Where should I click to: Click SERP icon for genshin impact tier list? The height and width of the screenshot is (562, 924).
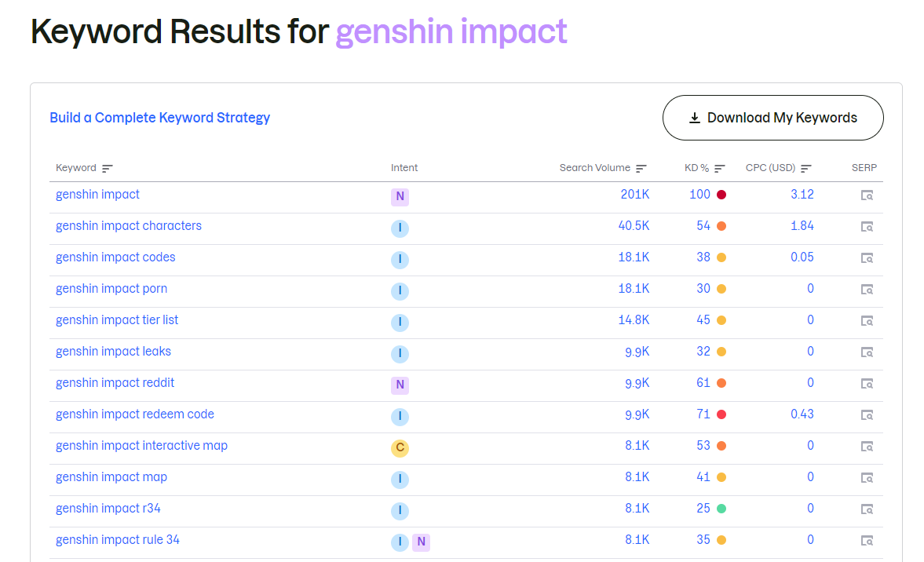click(867, 321)
